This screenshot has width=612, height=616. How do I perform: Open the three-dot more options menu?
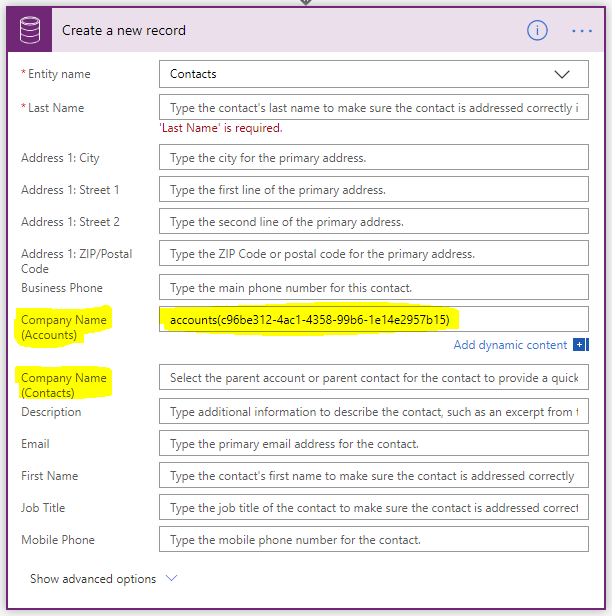tap(582, 30)
